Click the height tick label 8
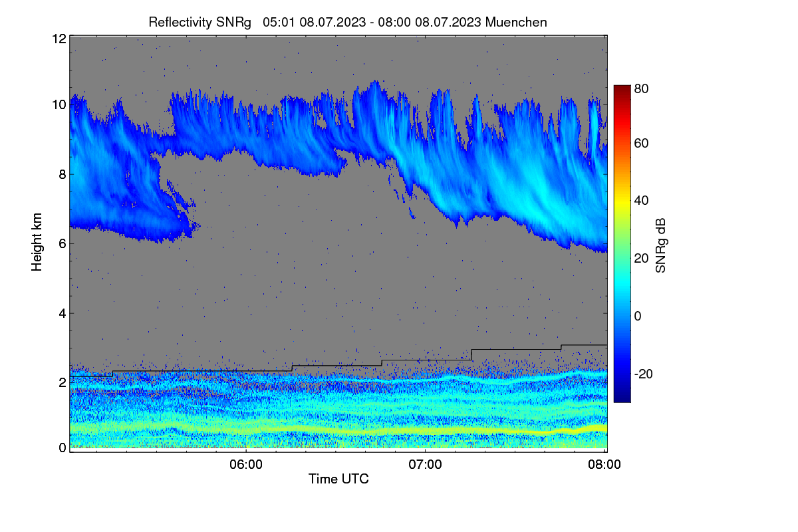The image size is (798, 532). click(x=62, y=174)
